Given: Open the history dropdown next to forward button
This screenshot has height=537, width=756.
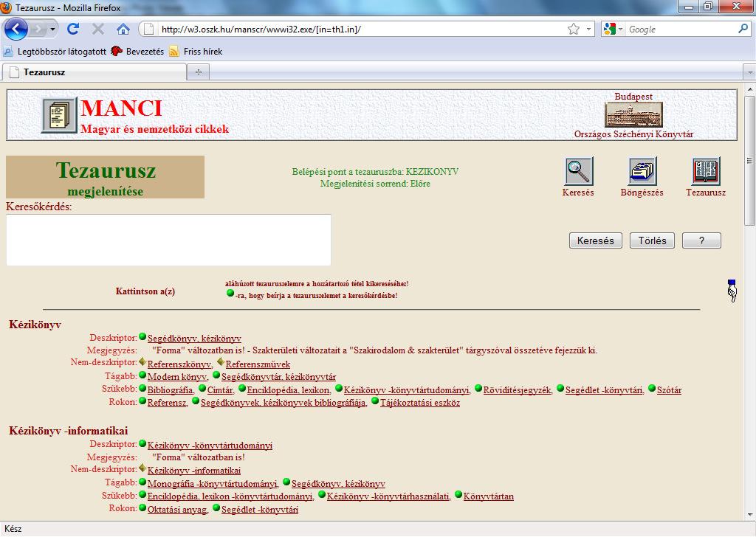Looking at the screenshot, I should (x=52, y=30).
